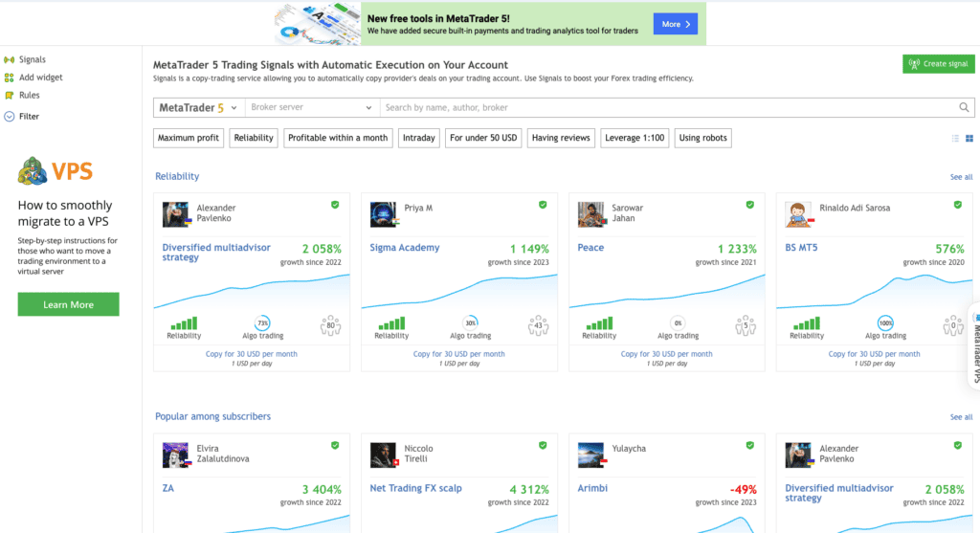Select the Using robots filter
The width and height of the screenshot is (980, 533).
703,138
